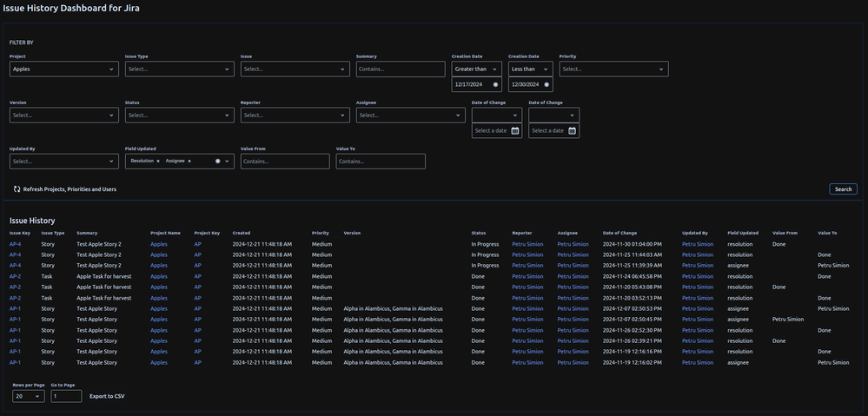Open AP-1 link in 2024-11-19 12:16:16 PM row
The width and height of the screenshot is (868, 416).
pyautogui.click(x=15, y=352)
